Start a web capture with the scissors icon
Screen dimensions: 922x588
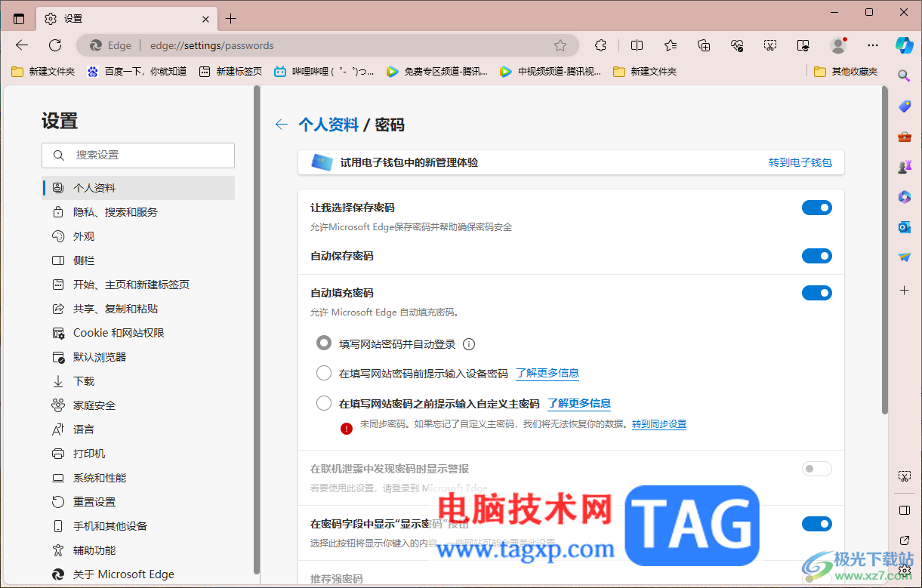pos(770,45)
